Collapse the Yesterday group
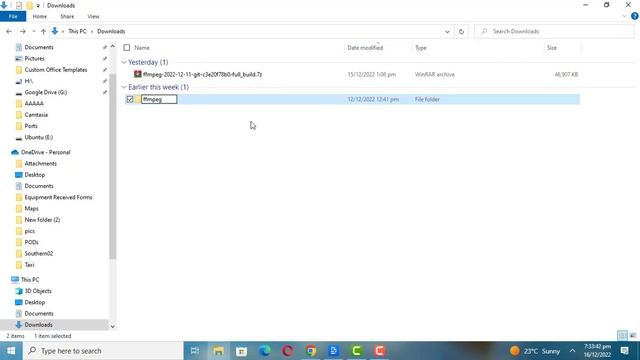Screen dimensions: 640x360 pyautogui.click(x=124, y=62)
